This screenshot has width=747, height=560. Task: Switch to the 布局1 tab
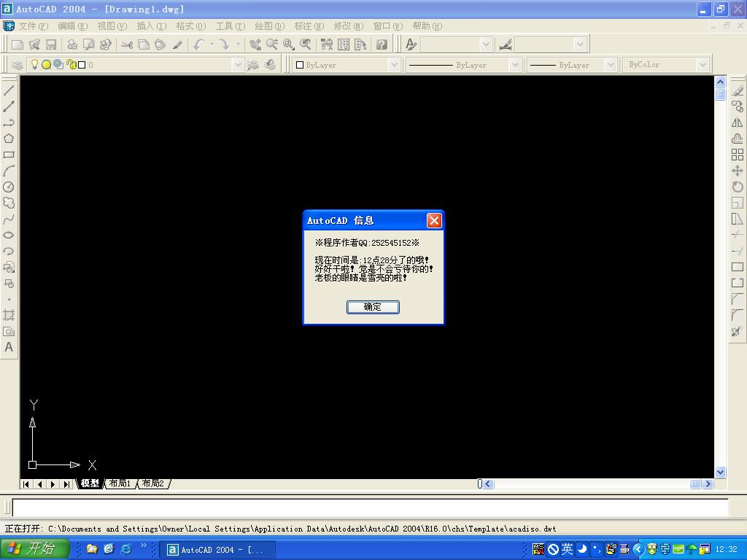120,483
